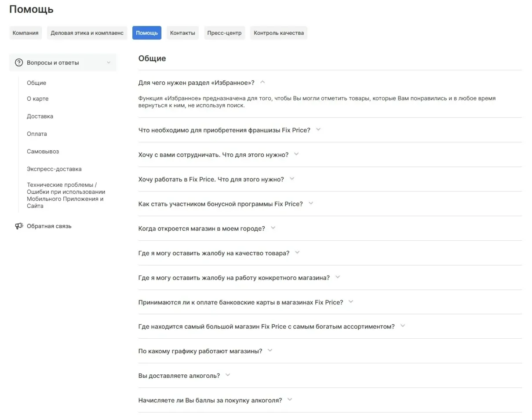Select Оплата in the sidebar list

click(37, 134)
